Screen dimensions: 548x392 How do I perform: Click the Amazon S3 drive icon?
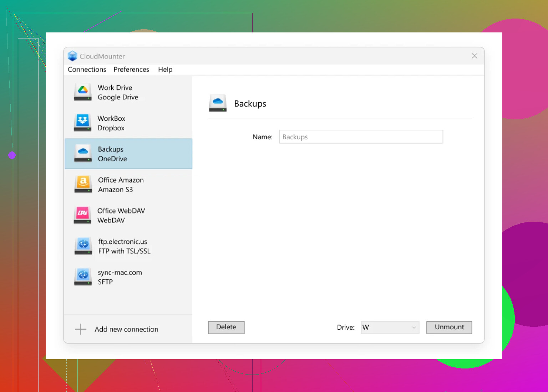(83, 184)
